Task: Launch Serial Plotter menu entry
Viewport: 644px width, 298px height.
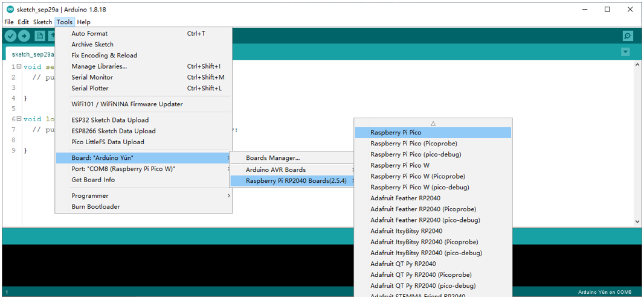Action: click(144, 88)
